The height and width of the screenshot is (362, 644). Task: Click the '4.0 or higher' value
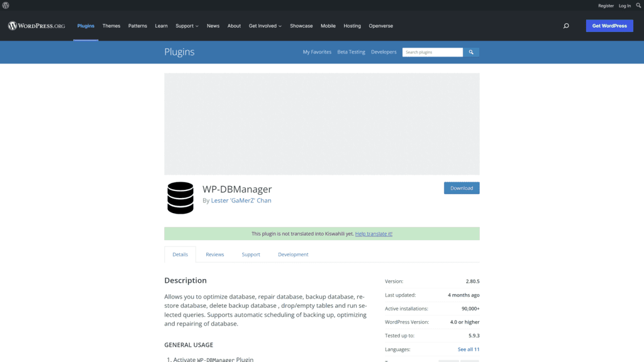click(x=465, y=322)
